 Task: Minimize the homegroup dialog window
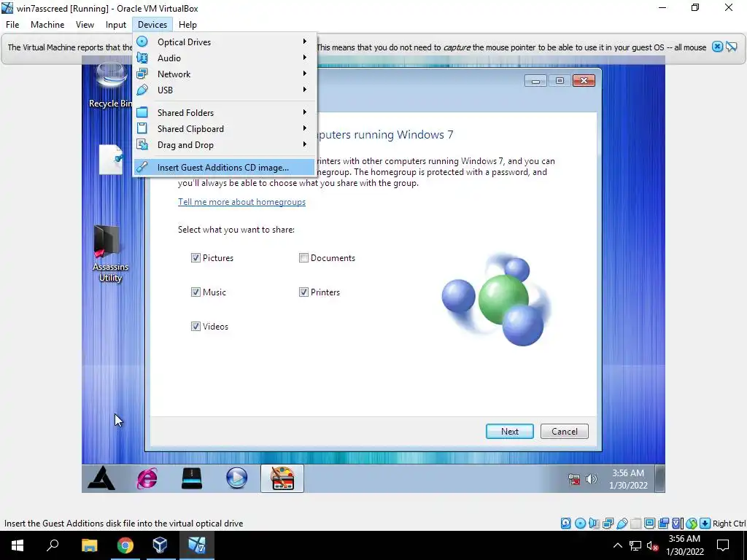[535, 81]
